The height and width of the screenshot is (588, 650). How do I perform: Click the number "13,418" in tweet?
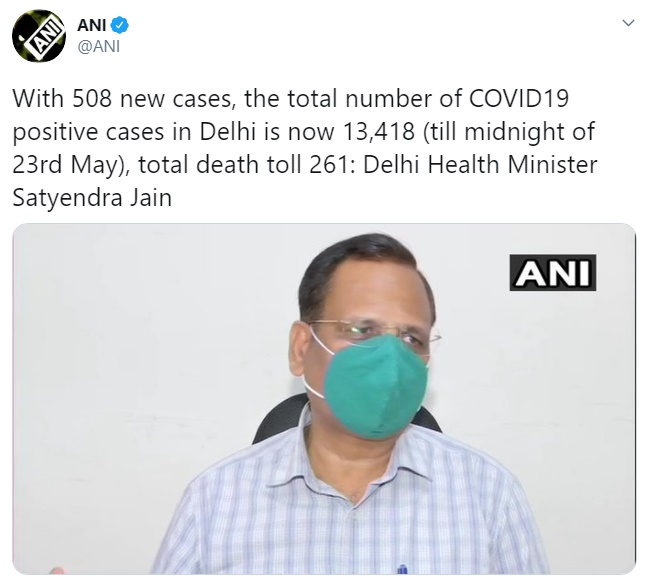pyautogui.click(x=379, y=132)
